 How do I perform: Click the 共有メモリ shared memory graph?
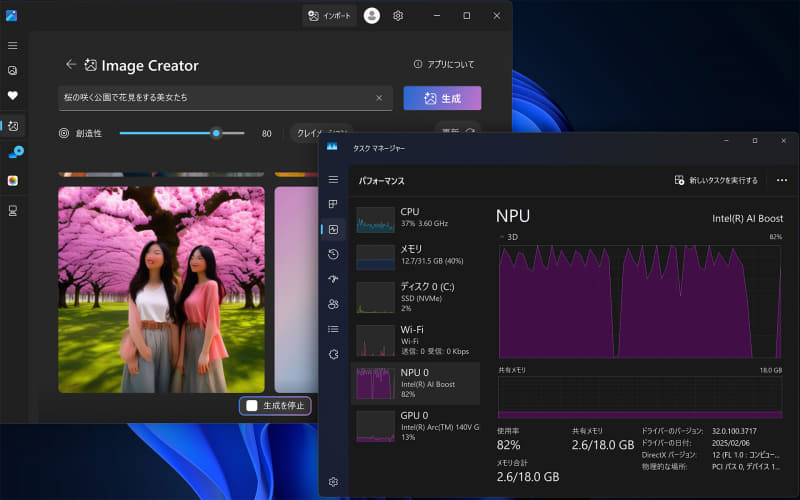pyautogui.click(x=640, y=397)
